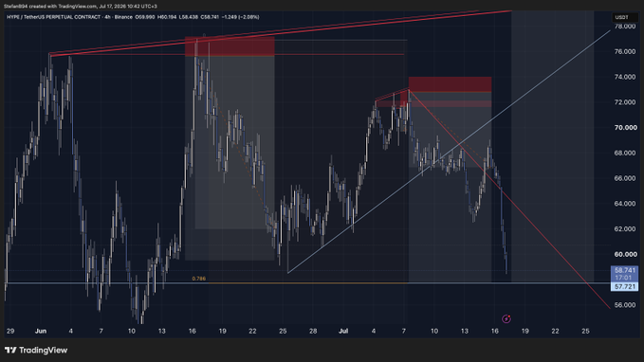Click the lightning event icon above the time axis
Screen dimensions: 644x362
(x=506, y=318)
